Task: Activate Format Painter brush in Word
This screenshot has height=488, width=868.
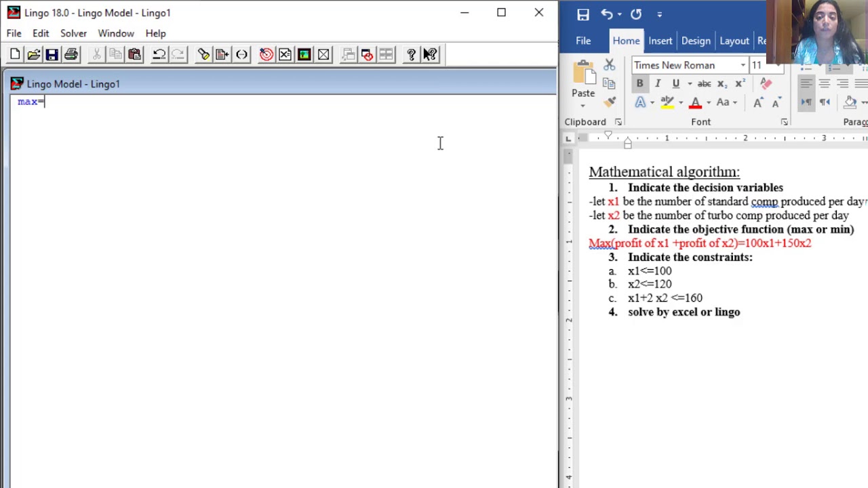Action: tap(609, 102)
